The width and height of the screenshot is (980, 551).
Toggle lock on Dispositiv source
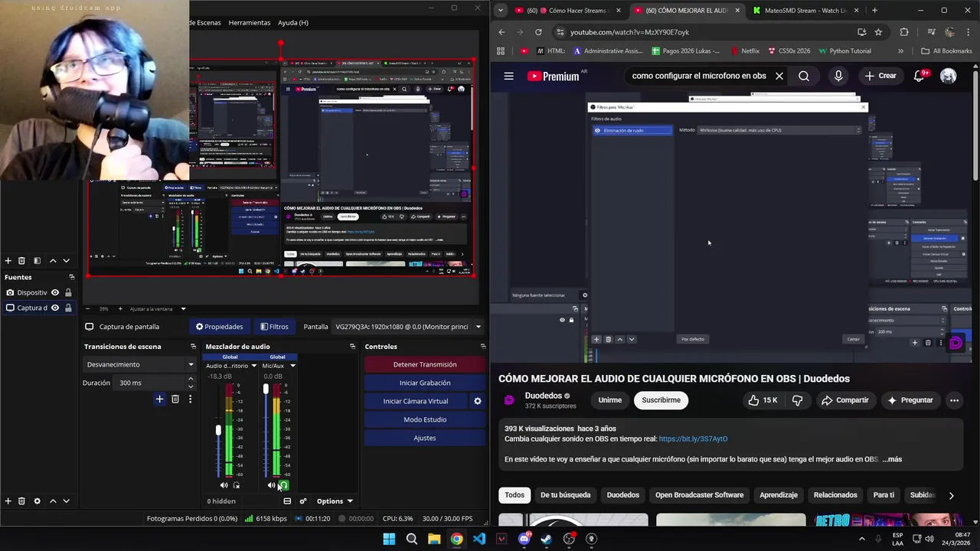click(x=68, y=292)
